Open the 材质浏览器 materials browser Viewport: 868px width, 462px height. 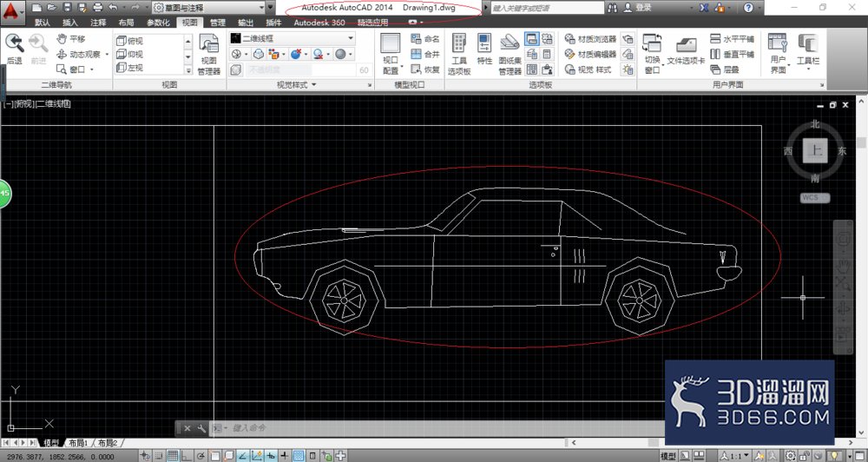pos(590,39)
